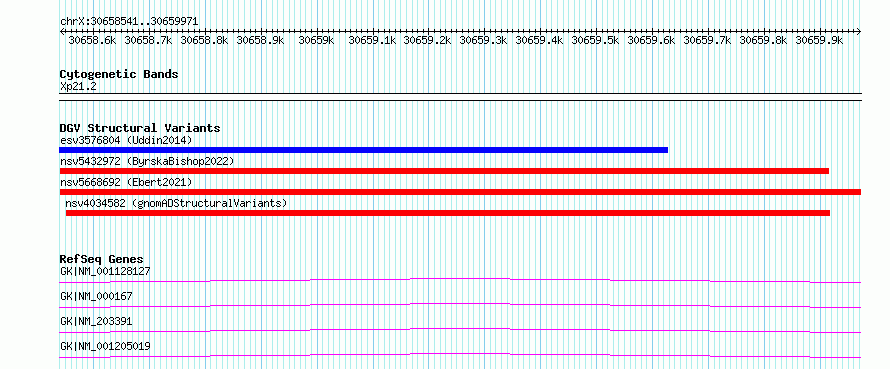Select the red nsv4034582 gnomAD variant bar
The height and width of the screenshot is (369, 890).
[x=448, y=213]
